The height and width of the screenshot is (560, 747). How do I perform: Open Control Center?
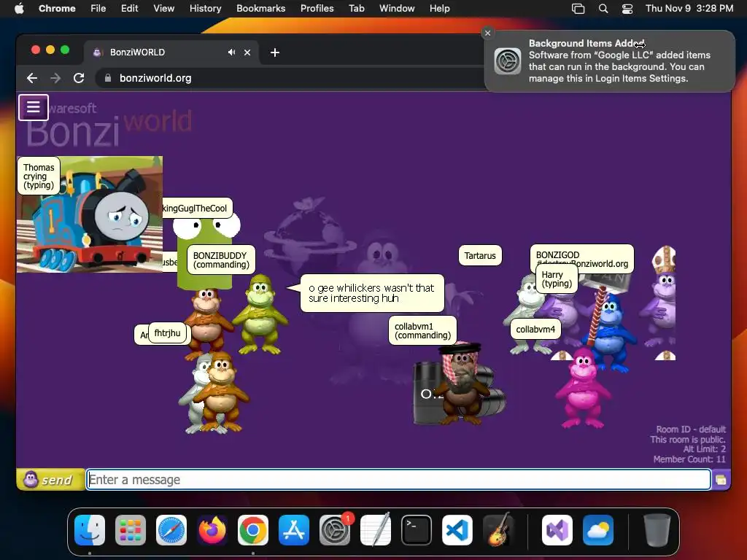[627, 9]
